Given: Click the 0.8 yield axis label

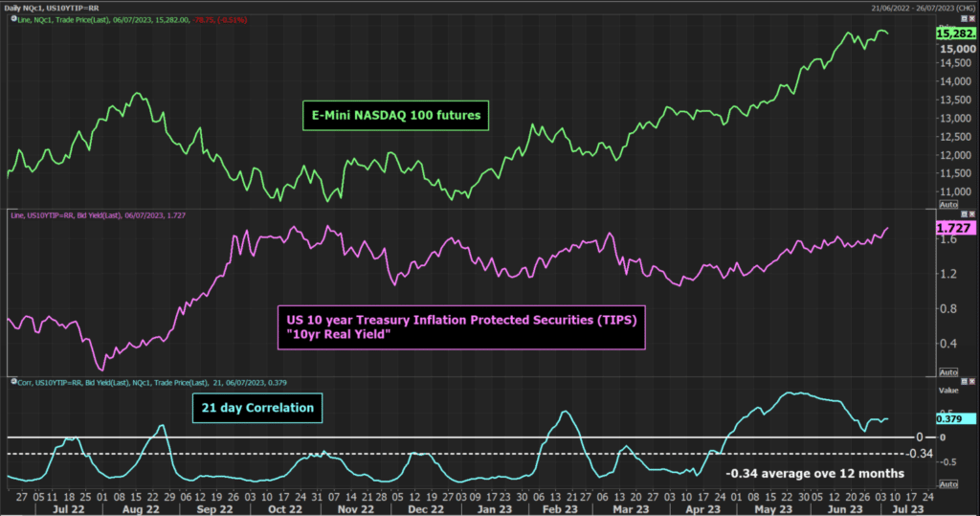Looking at the screenshot, I should tap(948, 308).
